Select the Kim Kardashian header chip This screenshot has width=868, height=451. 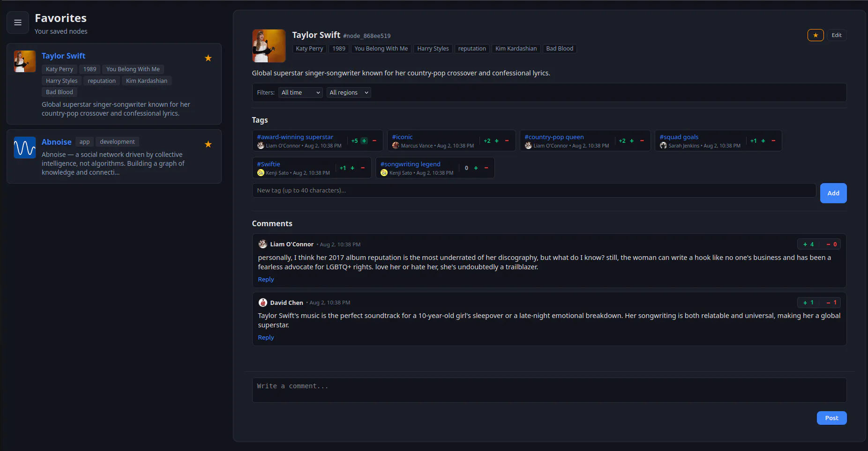pyautogui.click(x=516, y=49)
